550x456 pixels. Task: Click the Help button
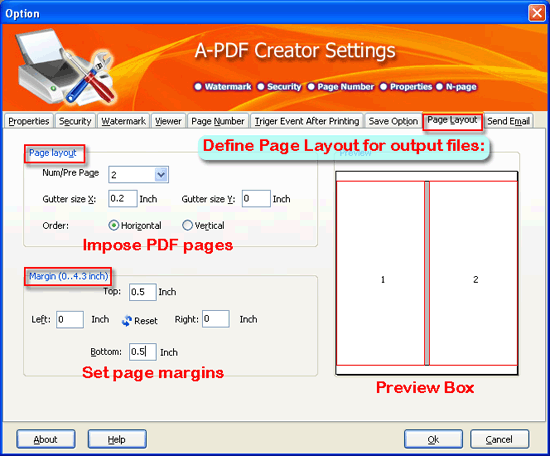pyautogui.click(x=117, y=439)
